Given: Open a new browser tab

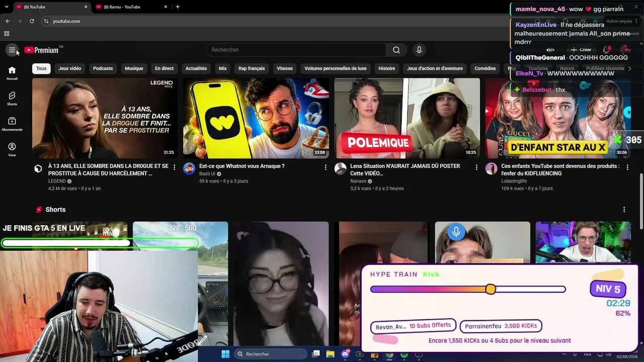Looking at the screenshot, I should [x=178, y=7].
